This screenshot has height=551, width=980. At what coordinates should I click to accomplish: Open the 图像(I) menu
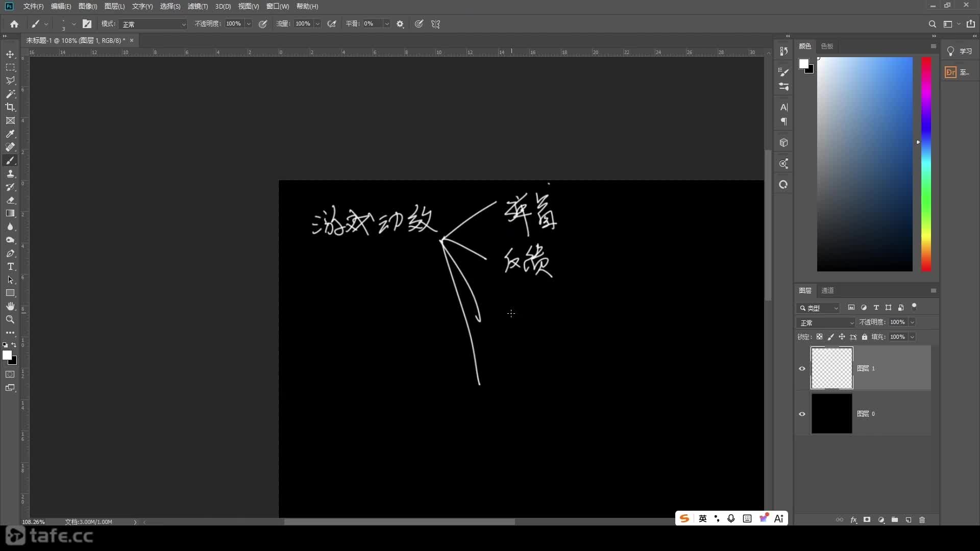[88, 6]
